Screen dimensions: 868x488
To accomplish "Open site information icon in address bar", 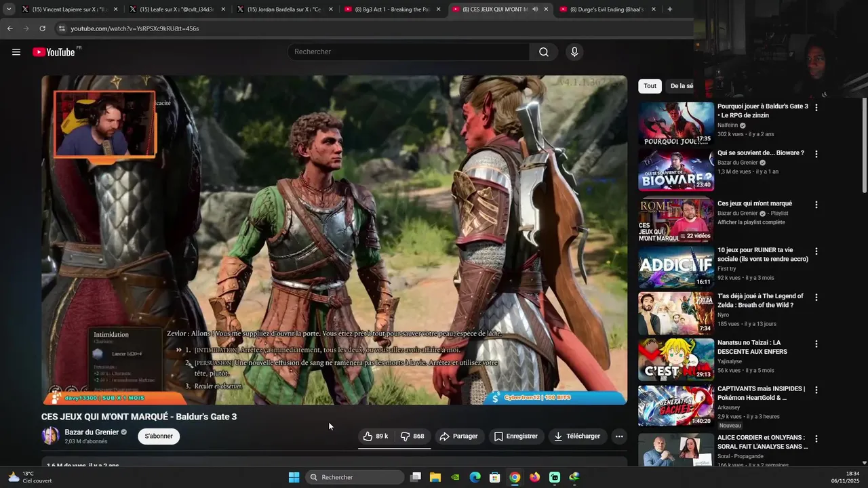I will (x=62, y=28).
